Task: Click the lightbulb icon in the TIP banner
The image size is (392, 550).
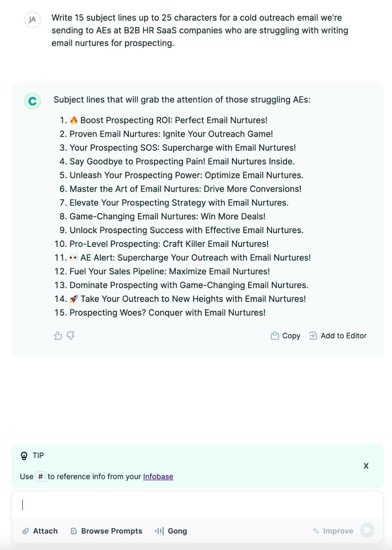Action: tap(23, 455)
